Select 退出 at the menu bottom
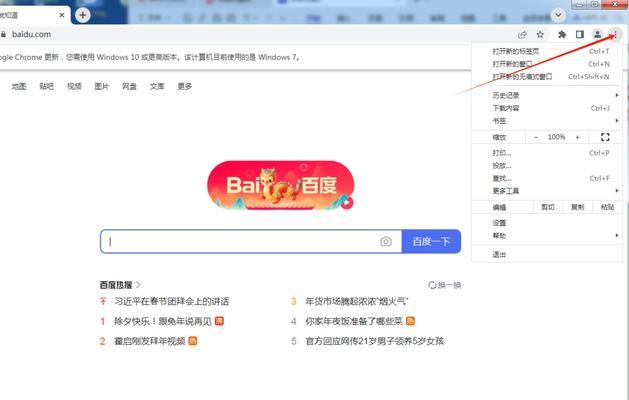This screenshot has height=400, width=629. coord(547,254)
